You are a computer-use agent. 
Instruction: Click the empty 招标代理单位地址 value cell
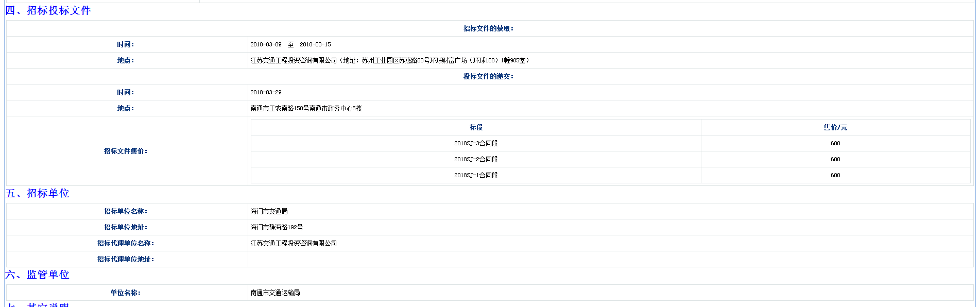610,260
